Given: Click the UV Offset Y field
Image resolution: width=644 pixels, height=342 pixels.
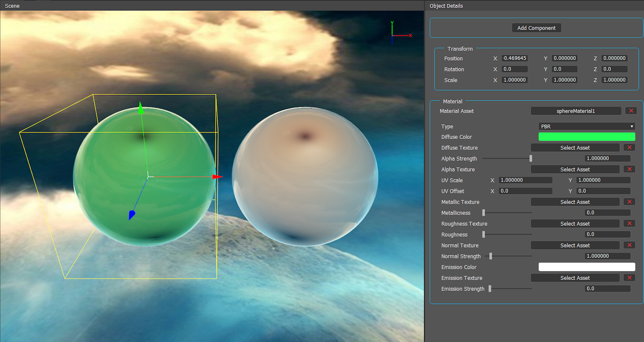Looking at the screenshot, I should 603,191.
